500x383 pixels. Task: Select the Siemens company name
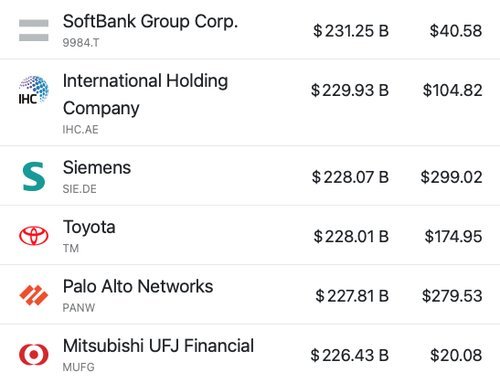[97, 167]
